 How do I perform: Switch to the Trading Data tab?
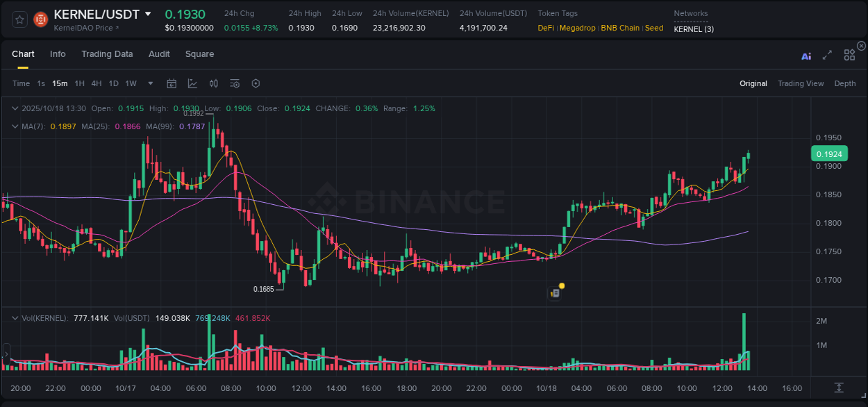pos(107,54)
